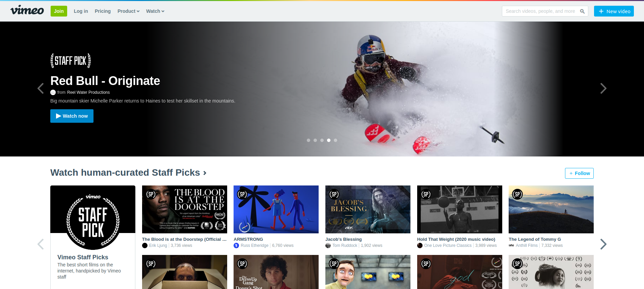Image resolution: width=644 pixels, height=289 pixels.
Task: Open Hold That Weight video thumbnail
Action: pyautogui.click(x=460, y=209)
